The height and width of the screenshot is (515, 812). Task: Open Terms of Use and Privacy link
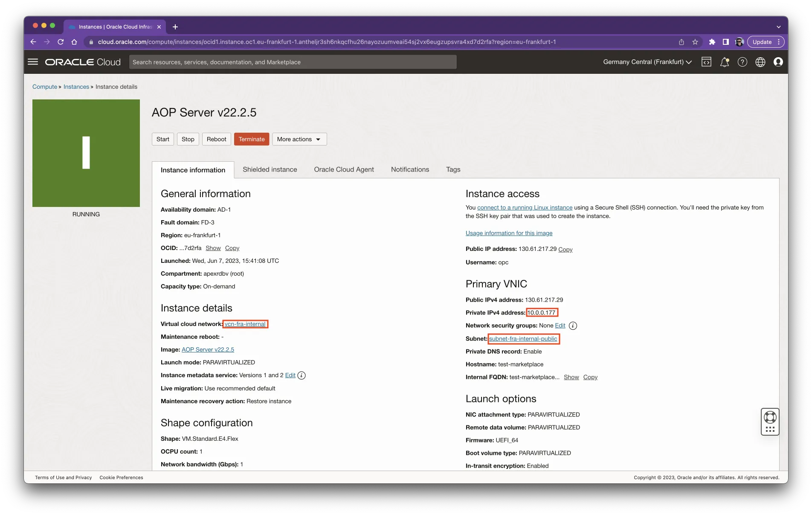pos(64,477)
